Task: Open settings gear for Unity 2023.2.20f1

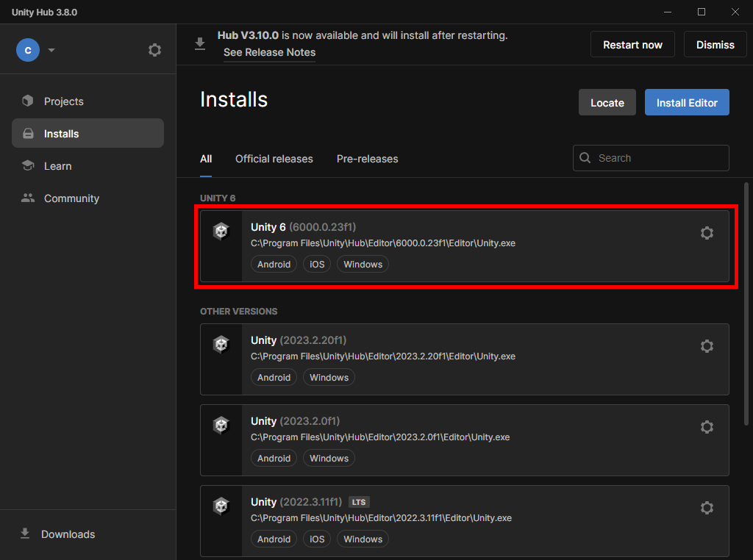Action: pyautogui.click(x=707, y=346)
